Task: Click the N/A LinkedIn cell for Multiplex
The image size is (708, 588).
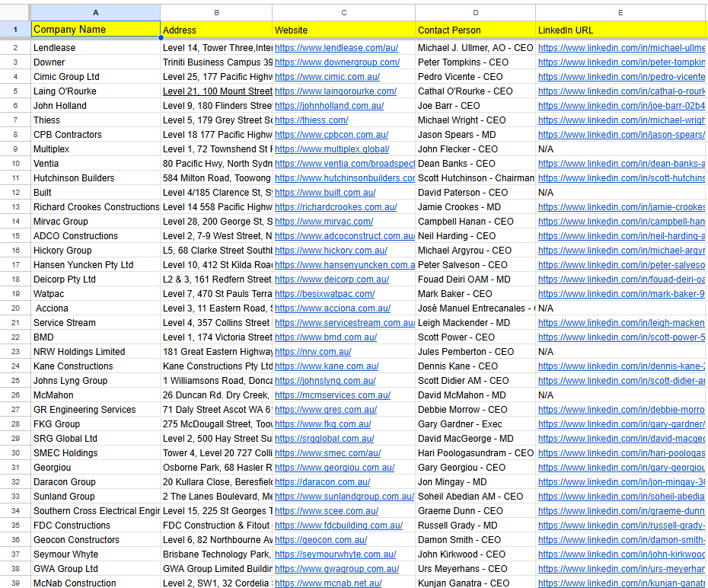Action: 621,149
